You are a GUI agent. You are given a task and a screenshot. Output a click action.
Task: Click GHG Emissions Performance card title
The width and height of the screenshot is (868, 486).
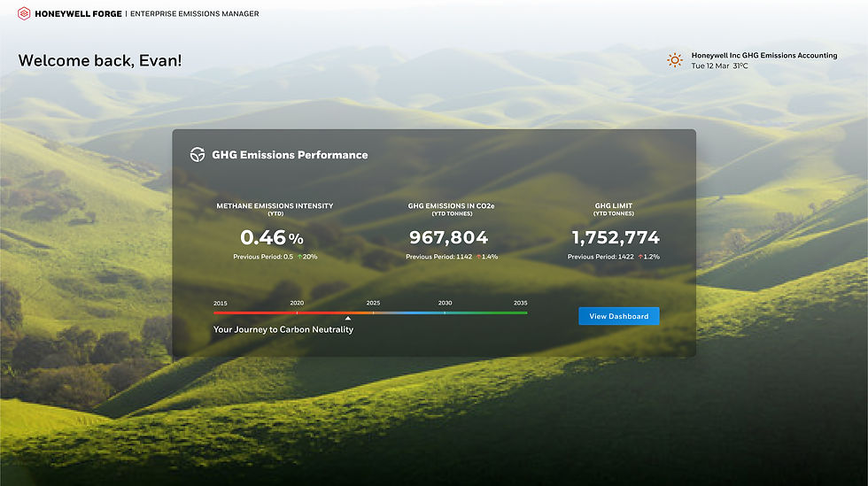tap(290, 155)
